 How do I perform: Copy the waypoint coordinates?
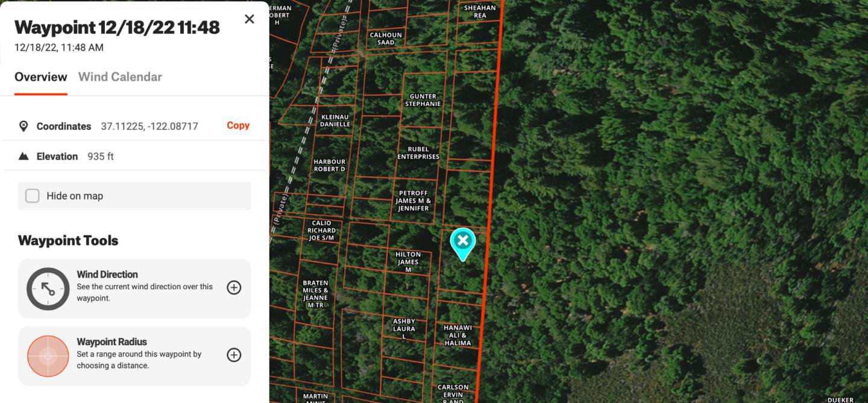238,125
